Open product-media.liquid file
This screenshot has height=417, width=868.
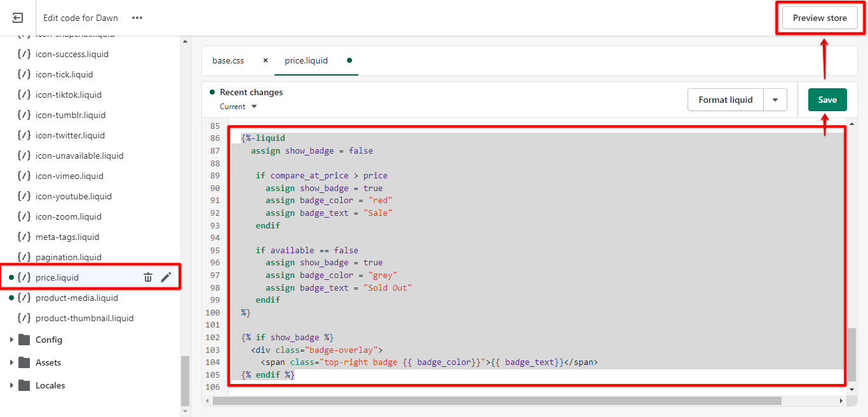click(76, 298)
